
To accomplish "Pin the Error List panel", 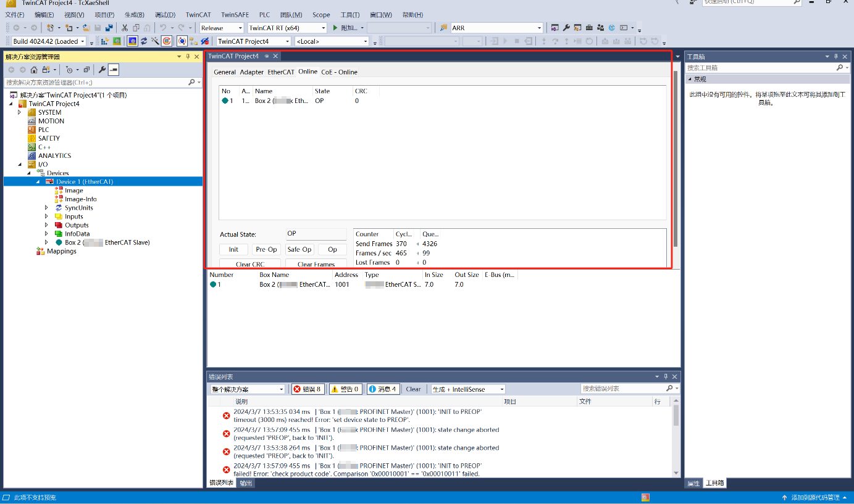I will pyautogui.click(x=666, y=376).
